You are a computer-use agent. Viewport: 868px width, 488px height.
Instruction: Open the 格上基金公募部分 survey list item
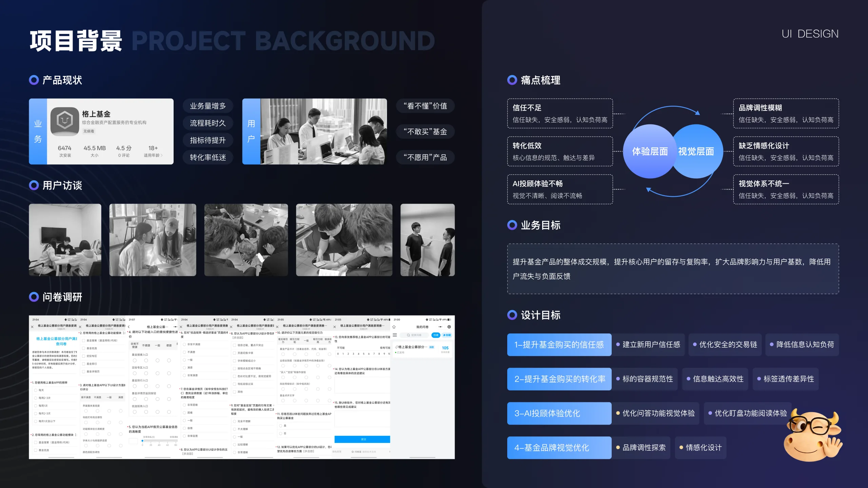click(x=422, y=349)
